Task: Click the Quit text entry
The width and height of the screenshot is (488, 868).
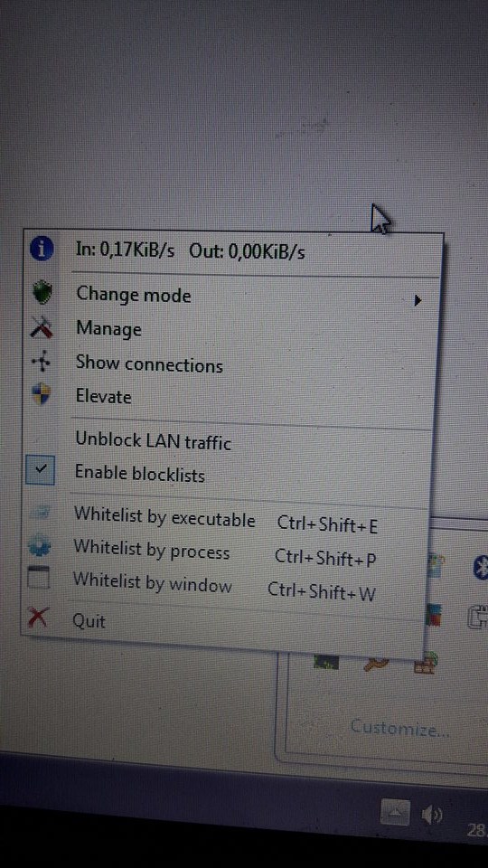Action: [x=89, y=620]
